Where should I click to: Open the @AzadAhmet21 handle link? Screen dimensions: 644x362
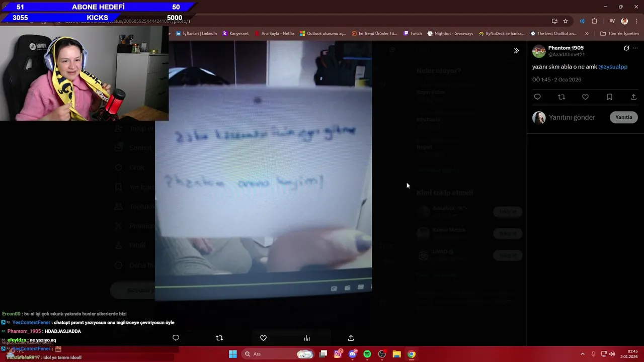click(567, 54)
